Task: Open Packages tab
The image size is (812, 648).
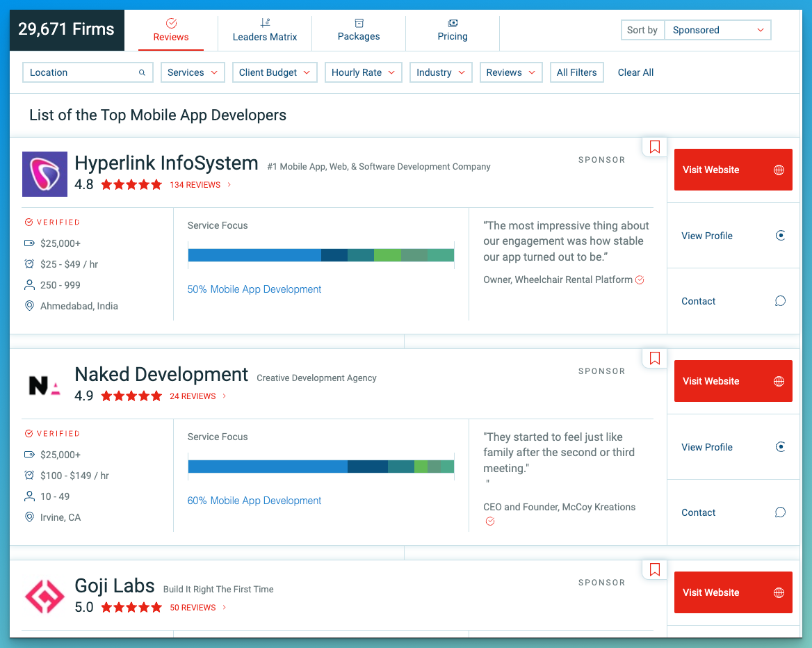Action: click(x=358, y=31)
